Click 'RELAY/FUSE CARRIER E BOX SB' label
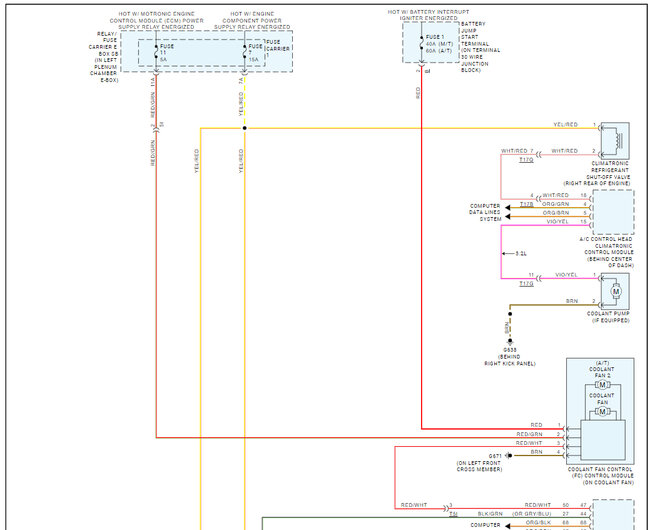 pyautogui.click(x=104, y=57)
